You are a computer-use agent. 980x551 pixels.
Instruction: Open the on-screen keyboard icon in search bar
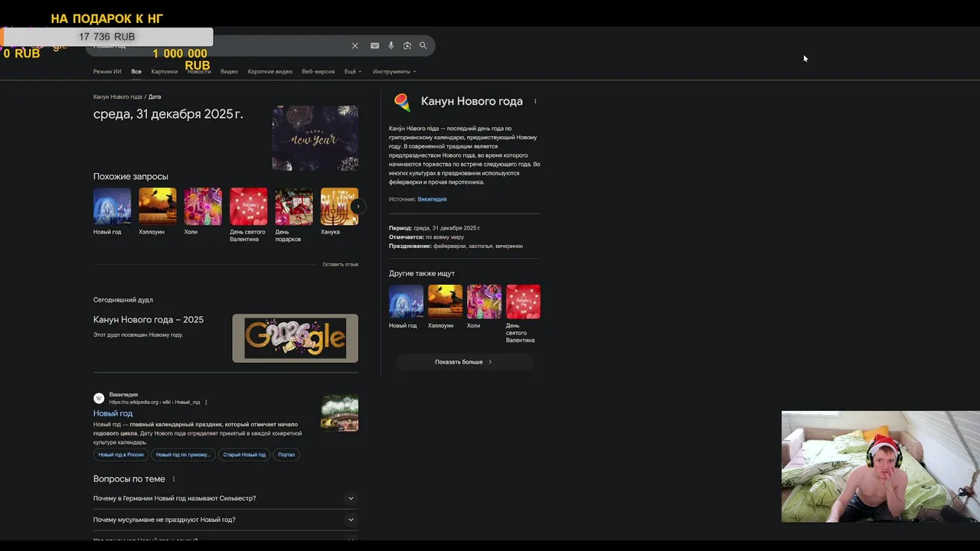click(x=374, y=46)
